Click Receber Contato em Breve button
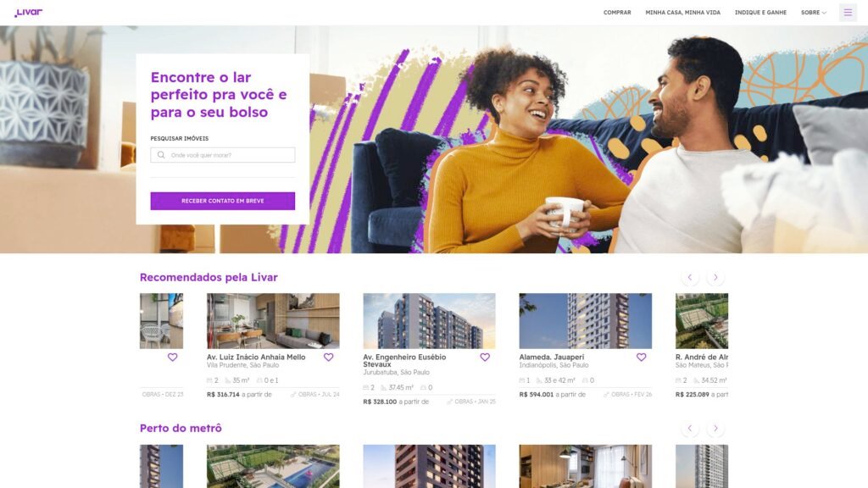The width and height of the screenshot is (868, 488). click(223, 201)
